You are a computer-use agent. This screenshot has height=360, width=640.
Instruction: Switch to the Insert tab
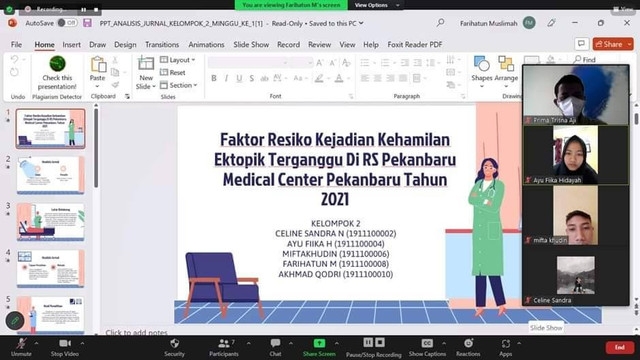pos(71,44)
